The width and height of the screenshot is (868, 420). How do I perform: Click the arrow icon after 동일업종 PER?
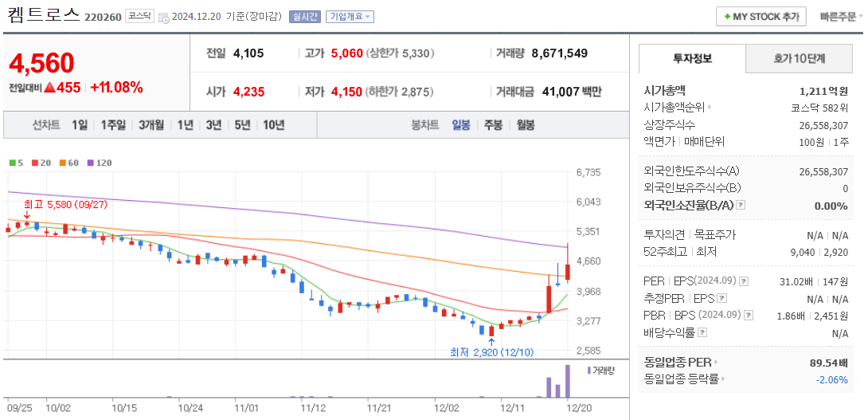pos(715,363)
